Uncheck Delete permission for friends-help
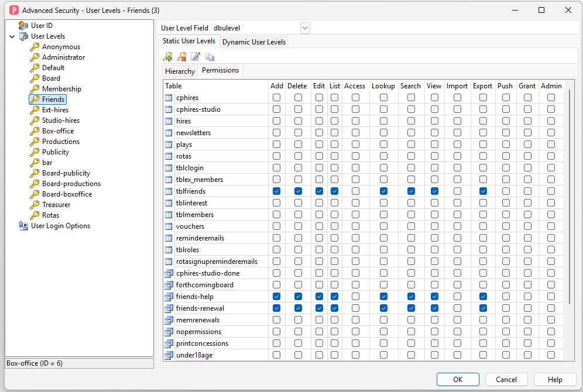 (298, 297)
